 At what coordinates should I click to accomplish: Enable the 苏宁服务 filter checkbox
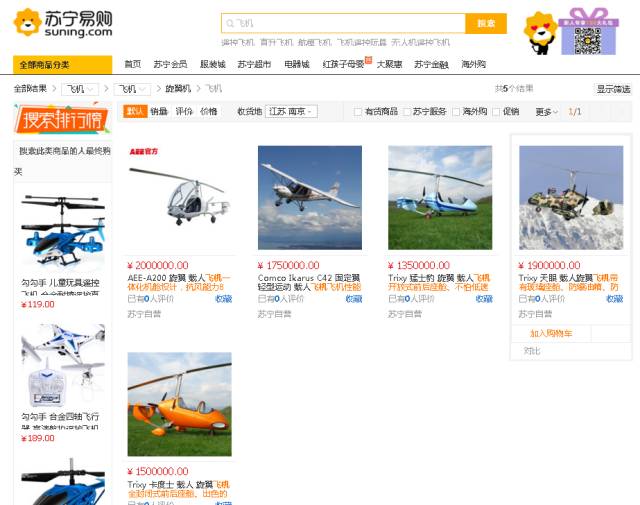[x=407, y=112]
